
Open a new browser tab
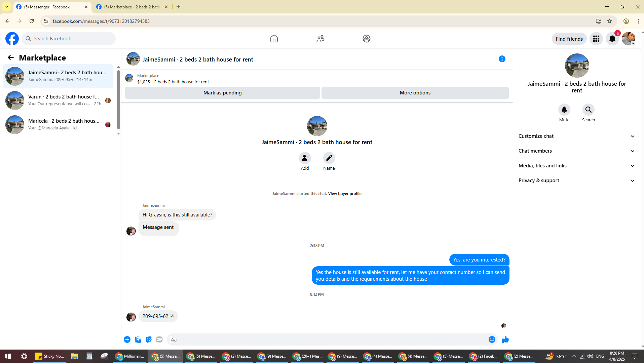178,7
